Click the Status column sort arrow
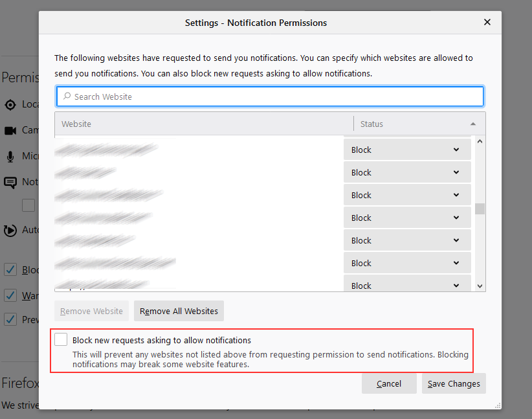This screenshot has height=419, width=532. click(473, 124)
